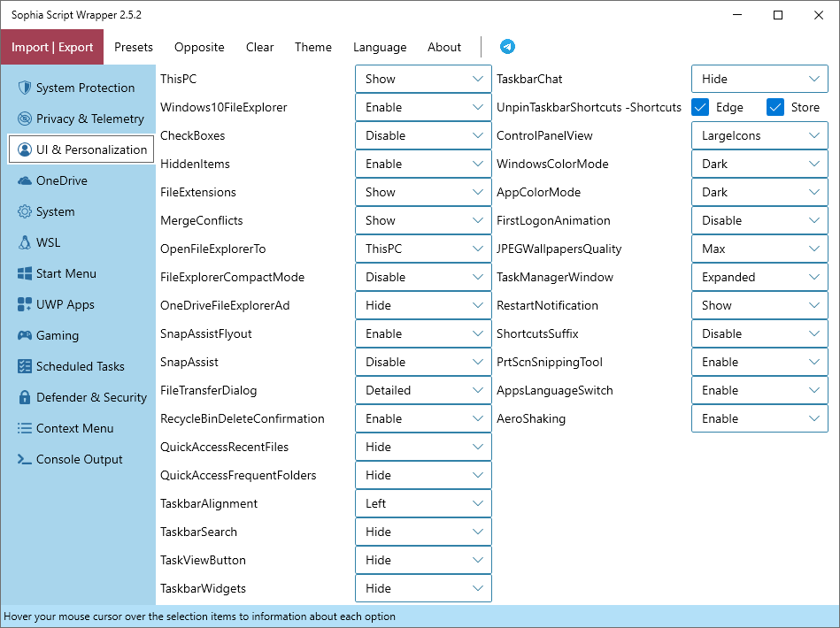Expand the TaskbarAlignment dropdown
This screenshot has width=840, height=628.
(423, 503)
